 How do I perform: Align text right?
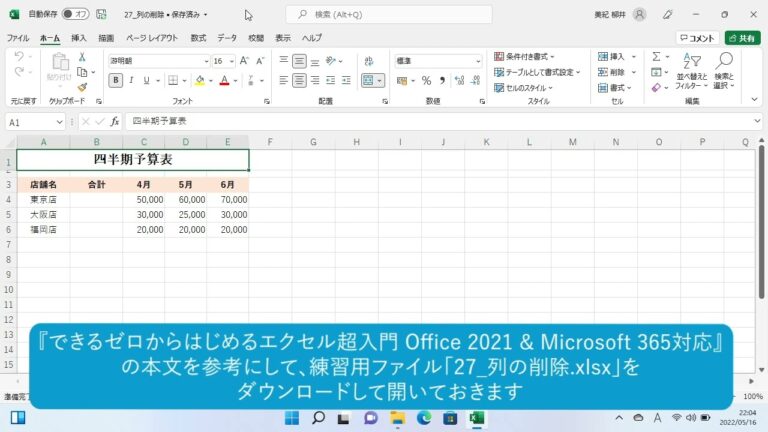(315, 80)
